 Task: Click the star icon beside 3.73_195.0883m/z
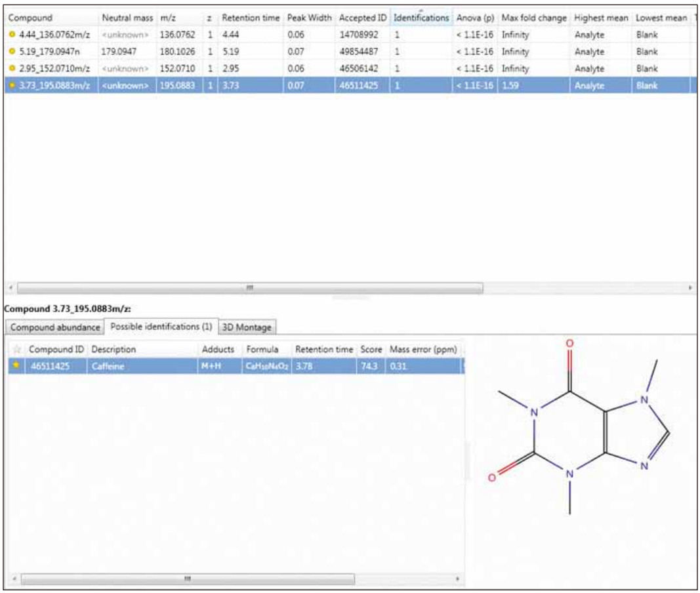pos(11,85)
